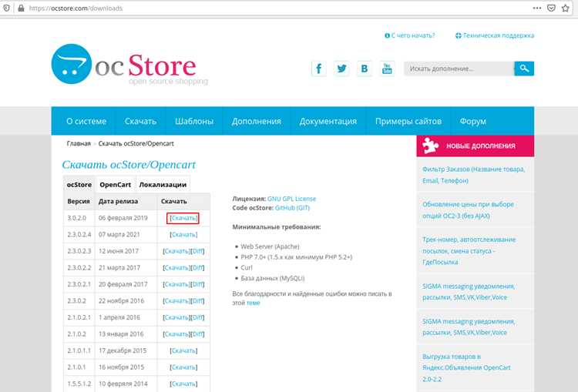Viewport: 578px width, 392px height.
Task: Open the 'Дополнения' menu item
Action: 257,121
